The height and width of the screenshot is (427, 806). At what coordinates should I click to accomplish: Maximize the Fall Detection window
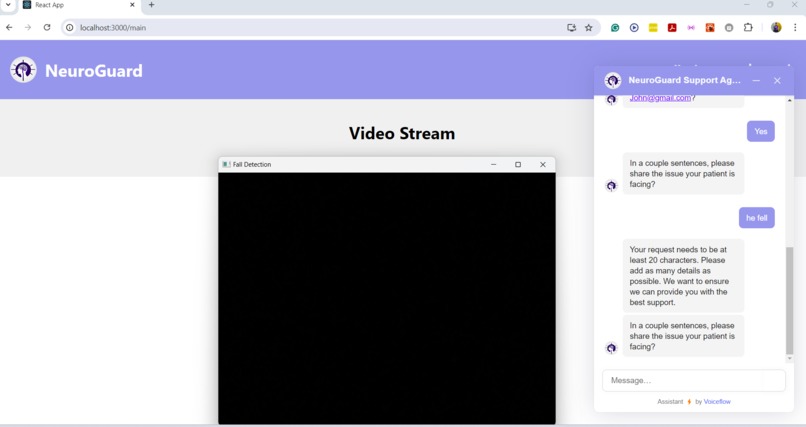tap(518, 164)
